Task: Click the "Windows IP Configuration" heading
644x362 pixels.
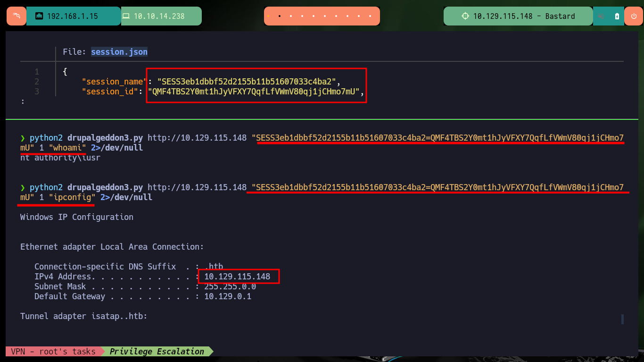Action: [x=77, y=217]
